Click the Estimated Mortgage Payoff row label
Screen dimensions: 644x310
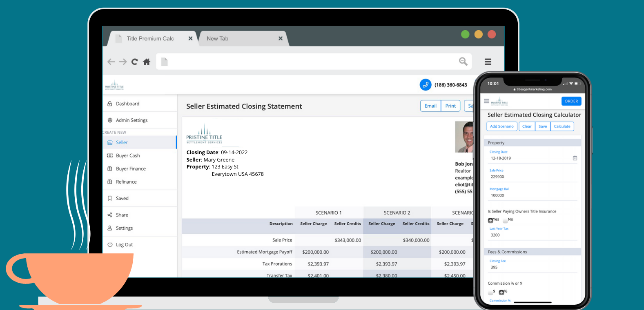coord(265,252)
